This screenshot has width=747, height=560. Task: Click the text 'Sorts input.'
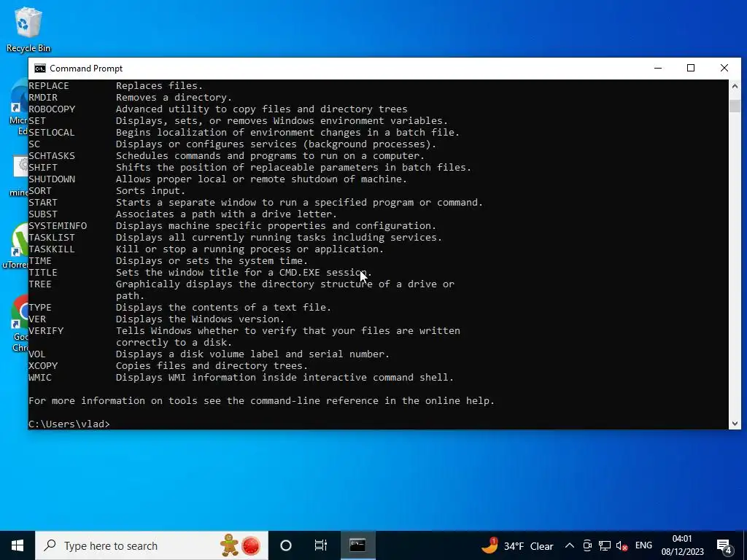click(x=150, y=191)
